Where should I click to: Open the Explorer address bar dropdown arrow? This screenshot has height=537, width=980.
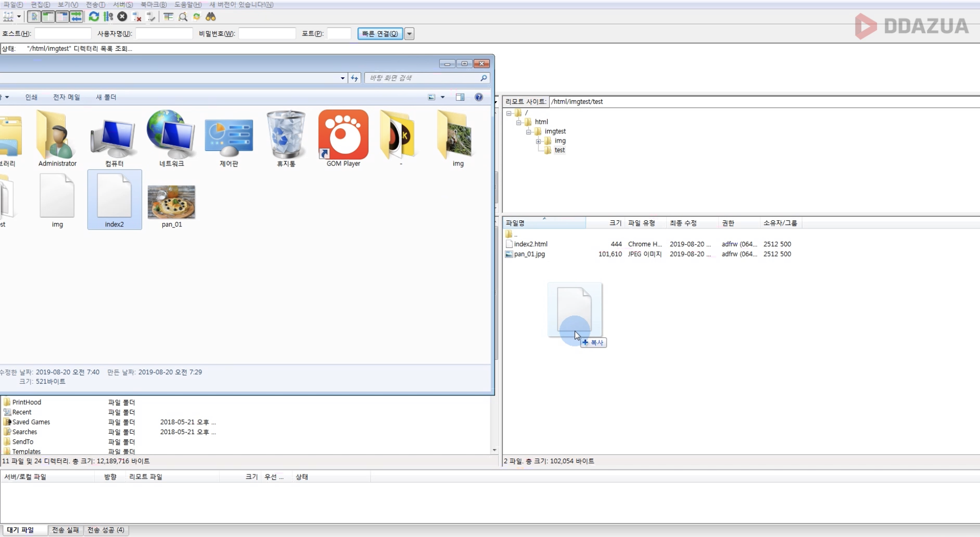[342, 78]
